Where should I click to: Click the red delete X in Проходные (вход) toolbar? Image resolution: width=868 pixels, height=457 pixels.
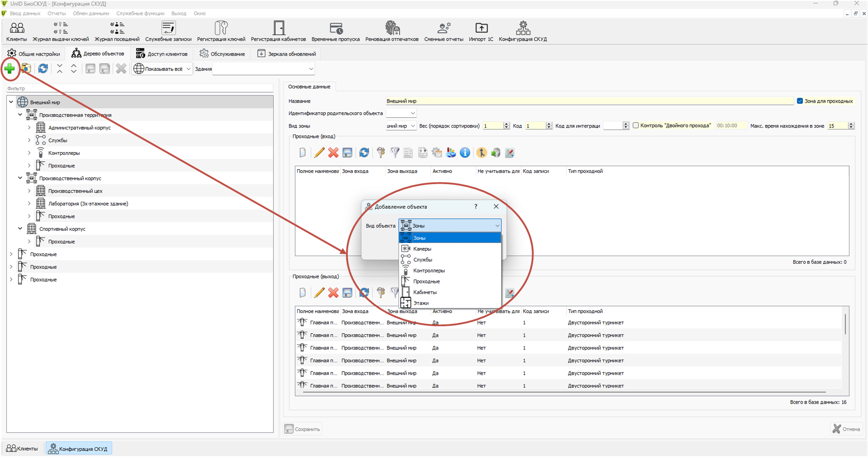(x=333, y=153)
